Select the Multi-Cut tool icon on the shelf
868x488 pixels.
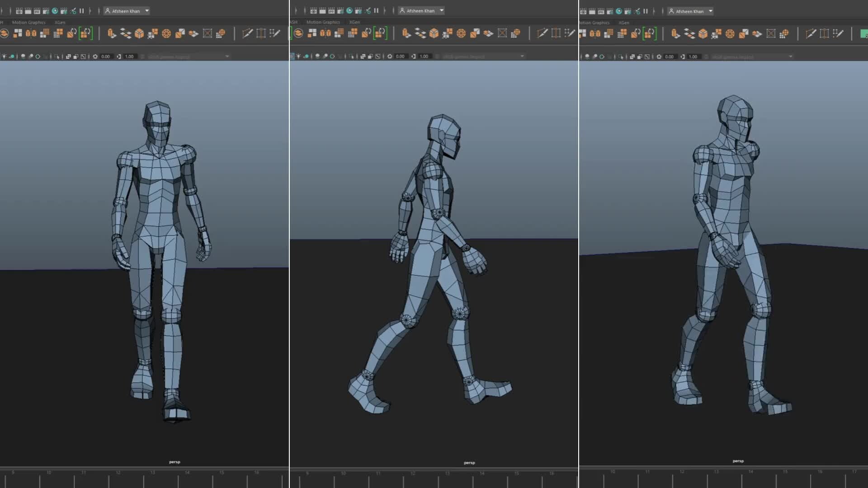(247, 33)
